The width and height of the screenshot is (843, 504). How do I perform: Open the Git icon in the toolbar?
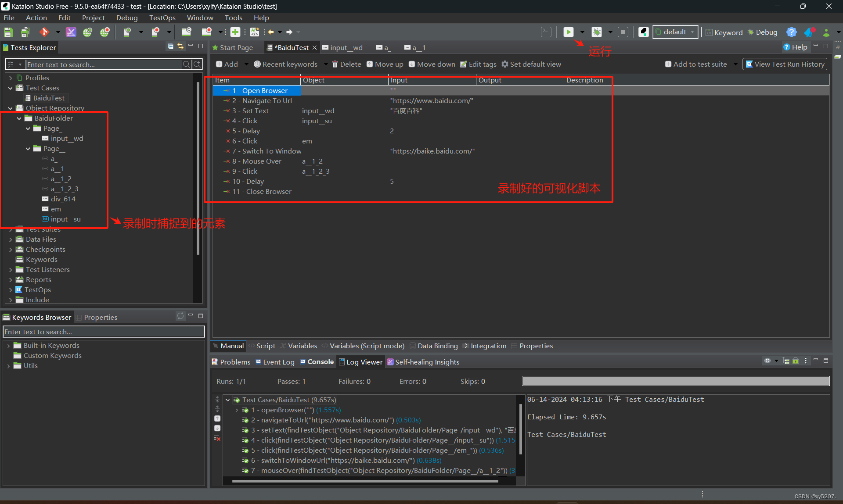[x=44, y=32]
